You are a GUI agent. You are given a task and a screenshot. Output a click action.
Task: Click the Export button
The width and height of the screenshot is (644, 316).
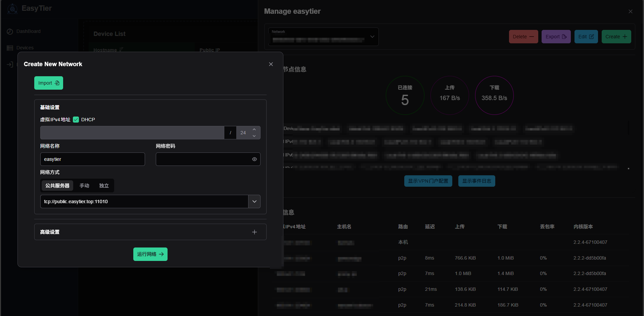pyautogui.click(x=556, y=37)
